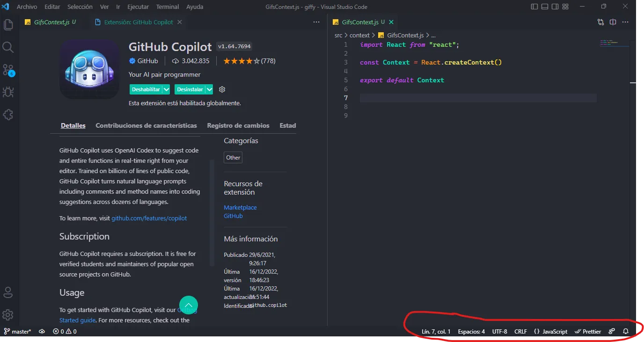644x342 pixels.
Task: Open the Desinstalar dropdown arrow
Action: (x=209, y=89)
